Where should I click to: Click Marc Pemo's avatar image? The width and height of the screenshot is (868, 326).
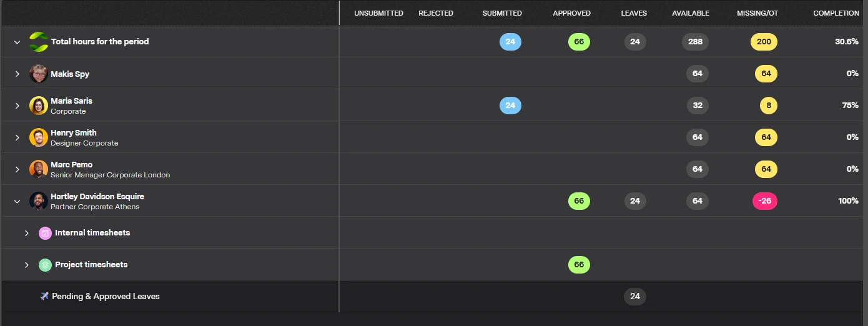39,169
